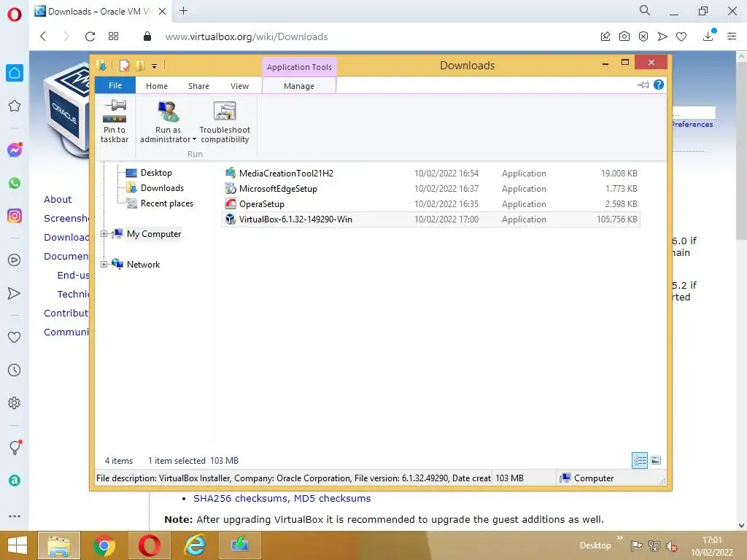Open Opera Flow send icon in sidebar
747x560 pixels.
[x=15, y=293]
